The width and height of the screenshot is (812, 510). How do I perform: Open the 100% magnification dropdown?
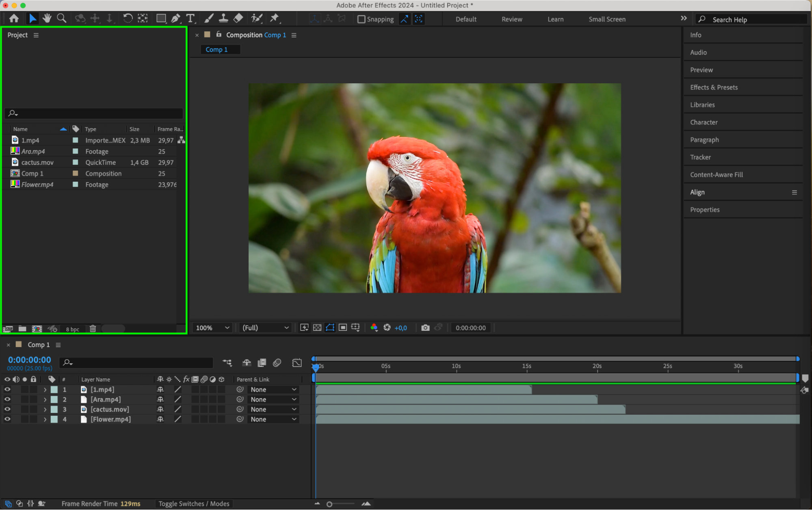click(213, 328)
